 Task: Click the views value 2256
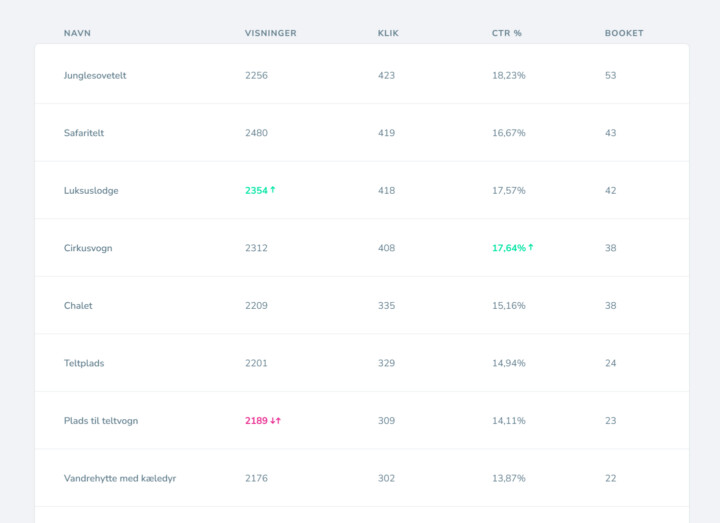pyautogui.click(x=256, y=75)
